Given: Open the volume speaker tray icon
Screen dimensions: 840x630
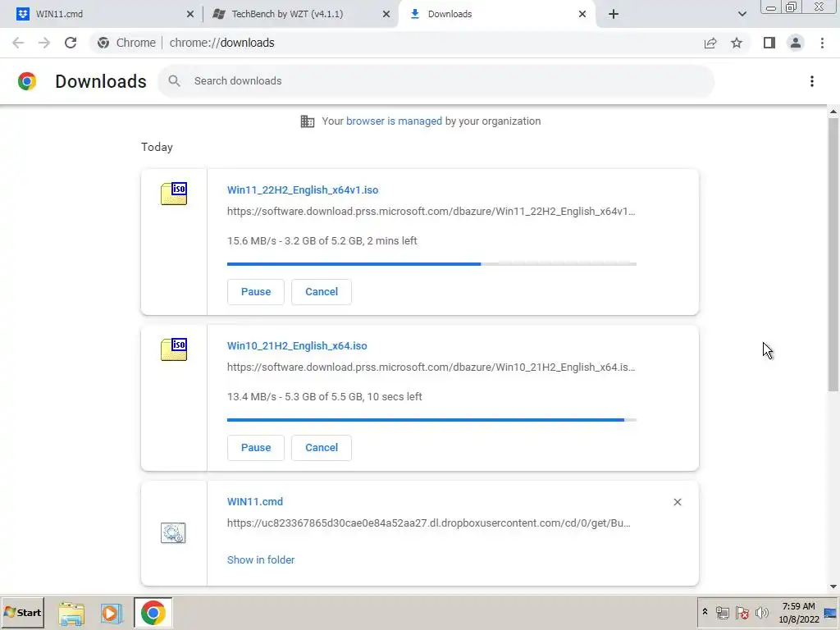Looking at the screenshot, I should (x=761, y=613).
